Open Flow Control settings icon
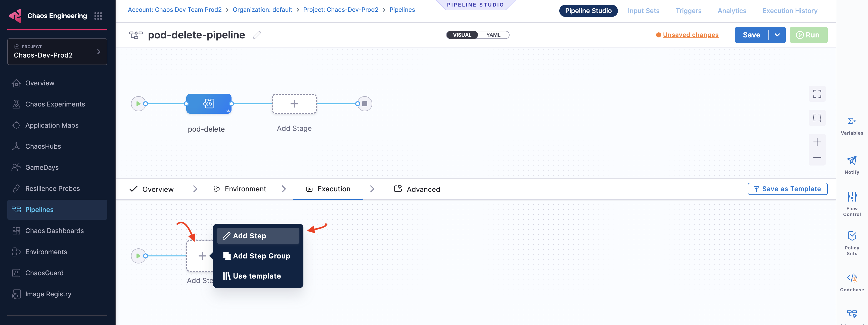Image resolution: width=868 pixels, height=325 pixels. pyautogui.click(x=851, y=197)
